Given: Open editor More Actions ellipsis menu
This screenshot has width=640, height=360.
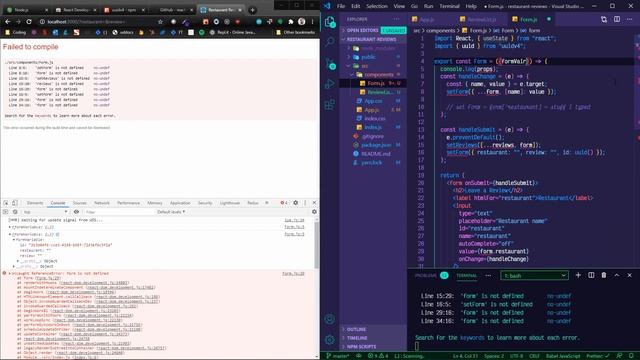Looking at the screenshot, I should (x=629, y=19).
